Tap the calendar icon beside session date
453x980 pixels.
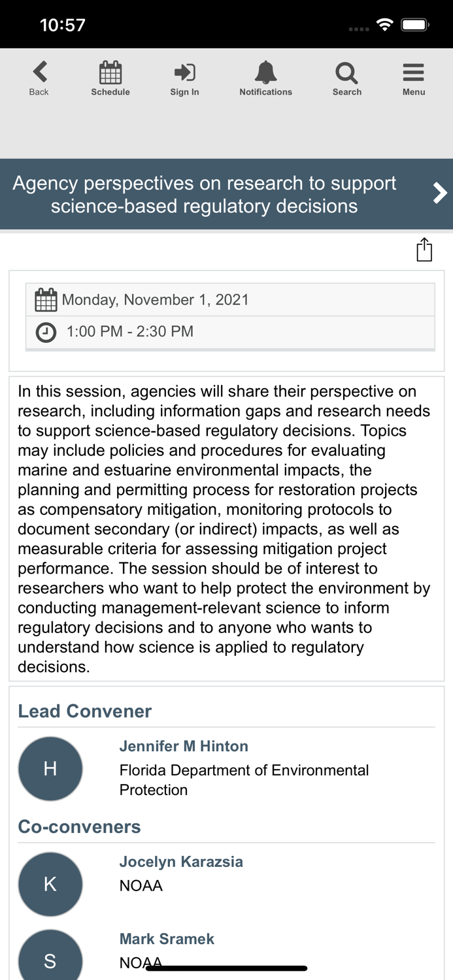click(x=46, y=301)
